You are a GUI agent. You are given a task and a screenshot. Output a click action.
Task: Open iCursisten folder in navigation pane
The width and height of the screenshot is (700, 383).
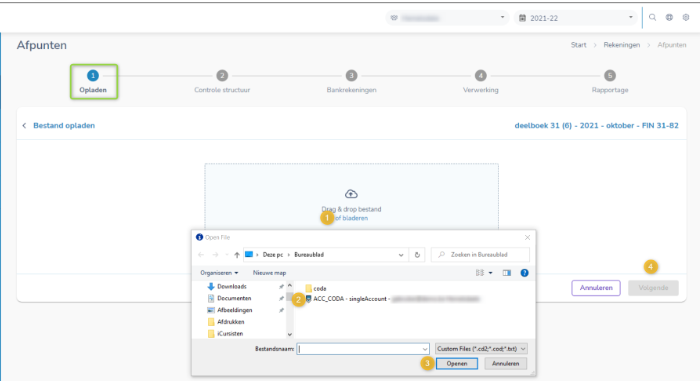pos(225,334)
